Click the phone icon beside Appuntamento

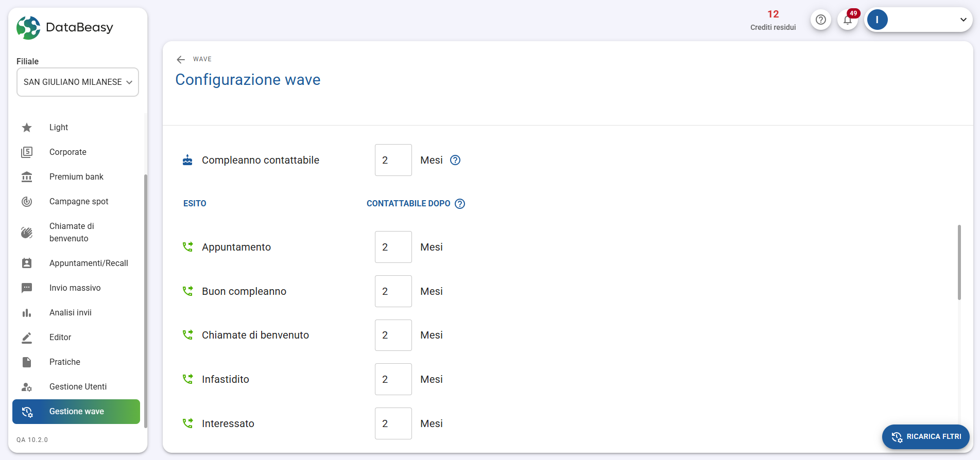[188, 247]
